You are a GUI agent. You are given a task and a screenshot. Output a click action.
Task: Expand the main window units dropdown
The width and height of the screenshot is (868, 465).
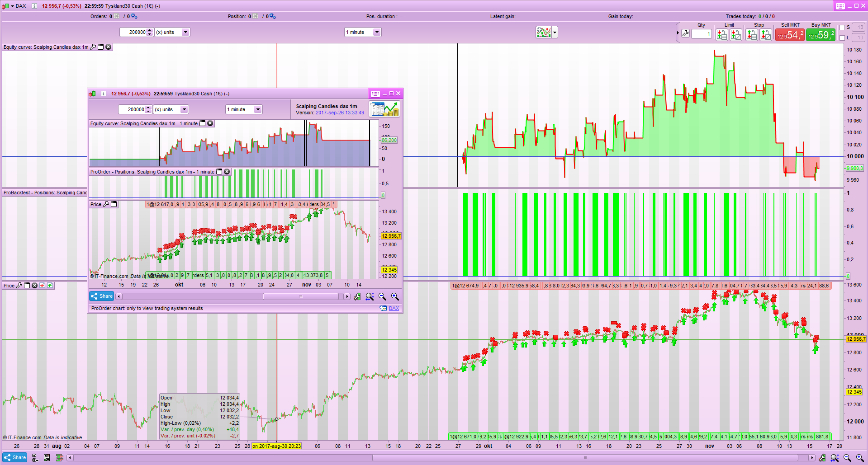coord(185,32)
